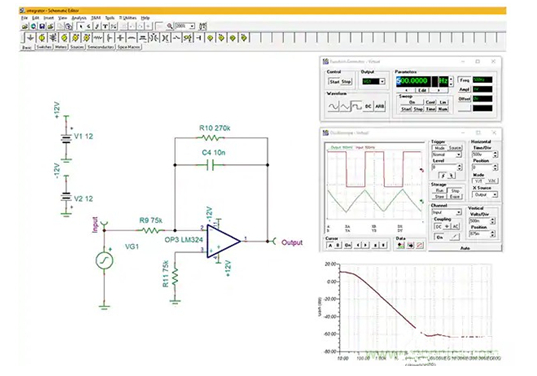Select the triangle waveform icon in function generator
This screenshot has height=376, width=537.
tap(345, 107)
